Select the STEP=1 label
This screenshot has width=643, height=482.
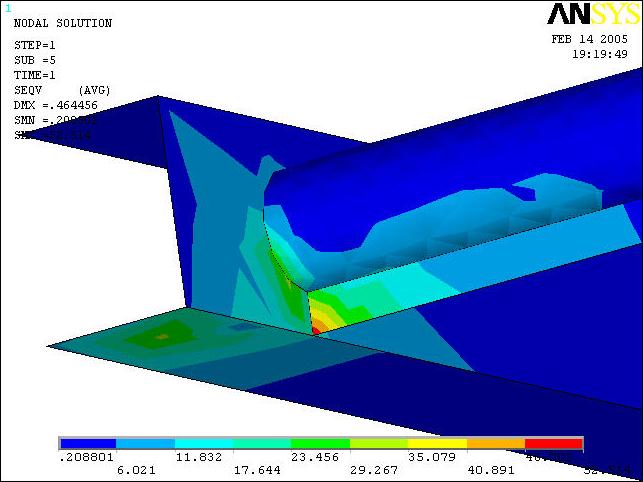(35, 45)
